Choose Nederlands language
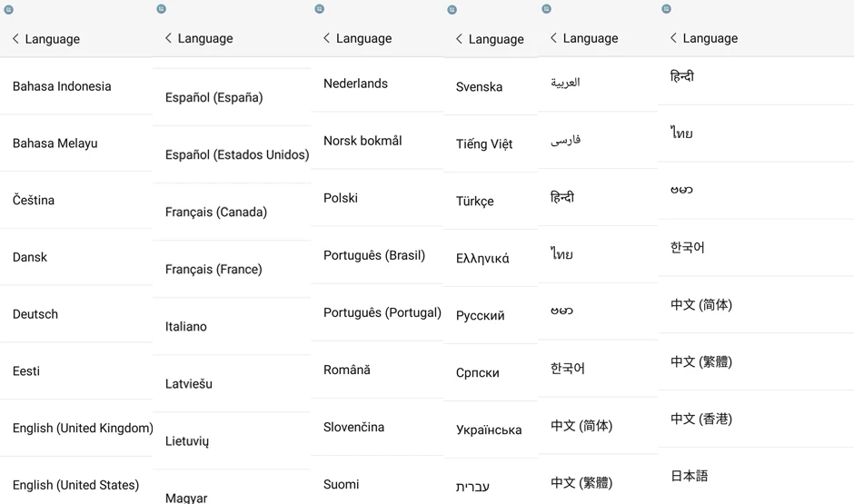This screenshot has width=854, height=504. [377, 84]
